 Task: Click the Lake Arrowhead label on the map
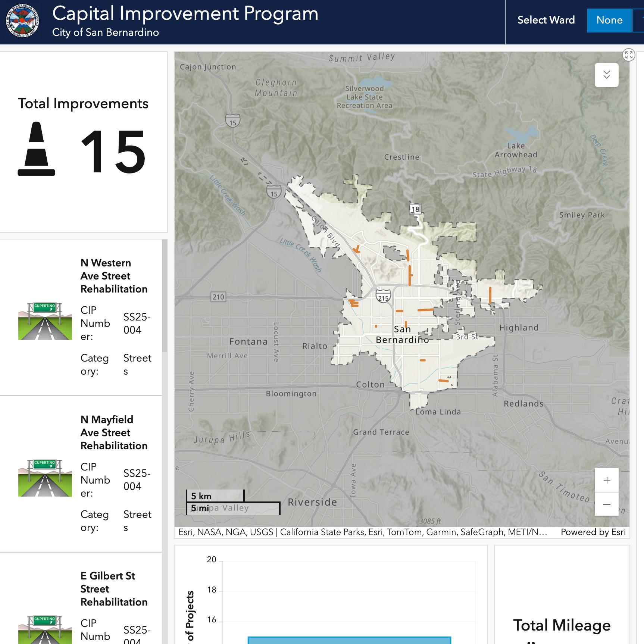click(516, 150)
